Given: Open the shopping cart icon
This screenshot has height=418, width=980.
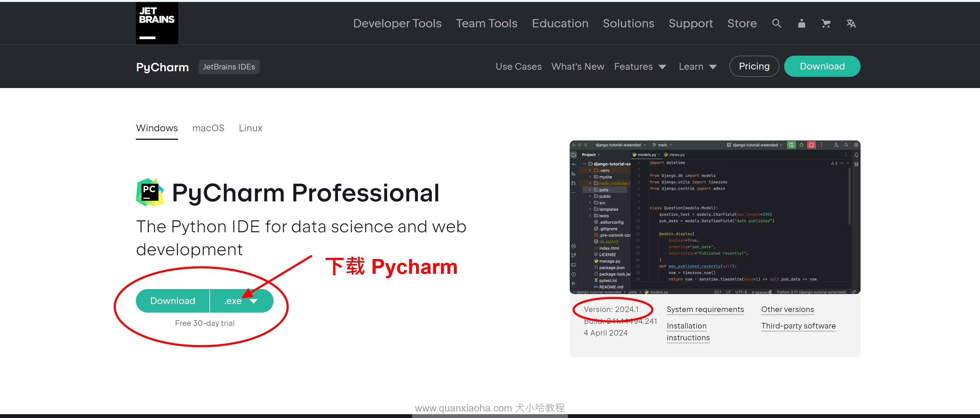Looking at the screenshot, I should 826,23.
